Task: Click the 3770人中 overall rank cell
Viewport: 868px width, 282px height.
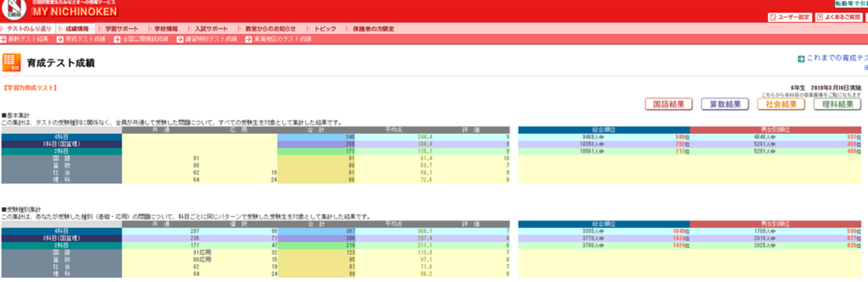Action: coord(592,238)
